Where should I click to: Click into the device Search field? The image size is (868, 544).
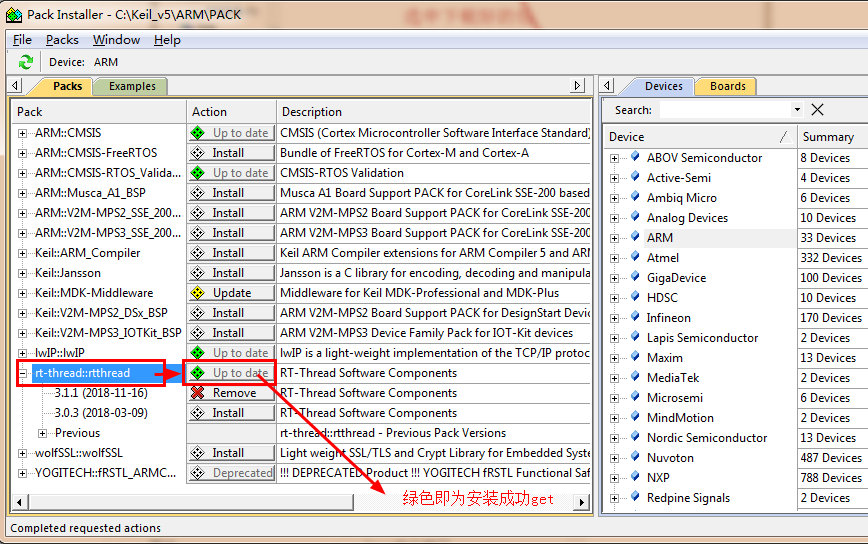pos(726,110)
